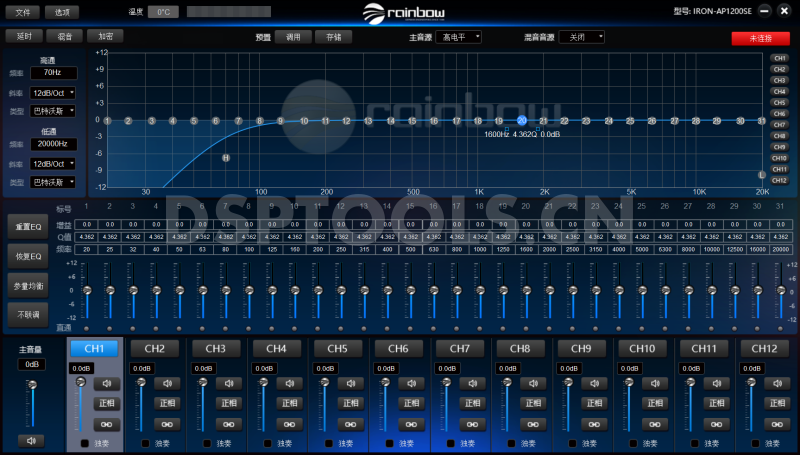Open 主音源 高电平 dropdown

point(458,37)
